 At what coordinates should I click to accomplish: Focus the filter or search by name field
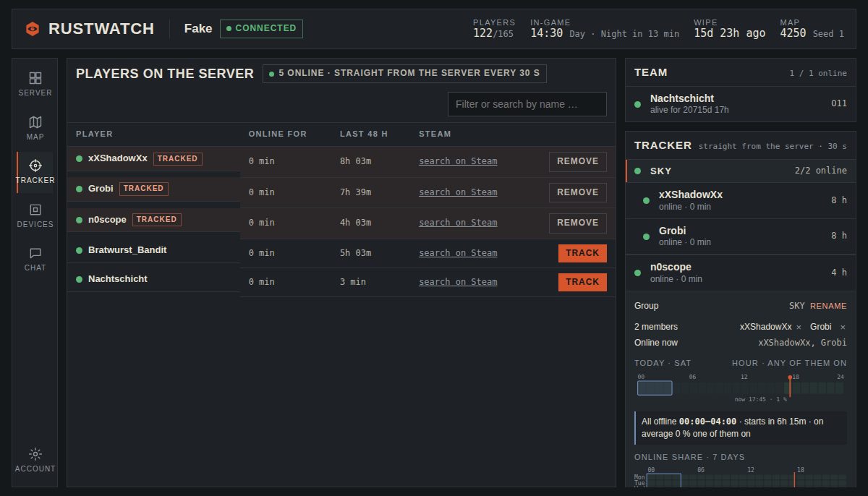[x=527, y=104]
